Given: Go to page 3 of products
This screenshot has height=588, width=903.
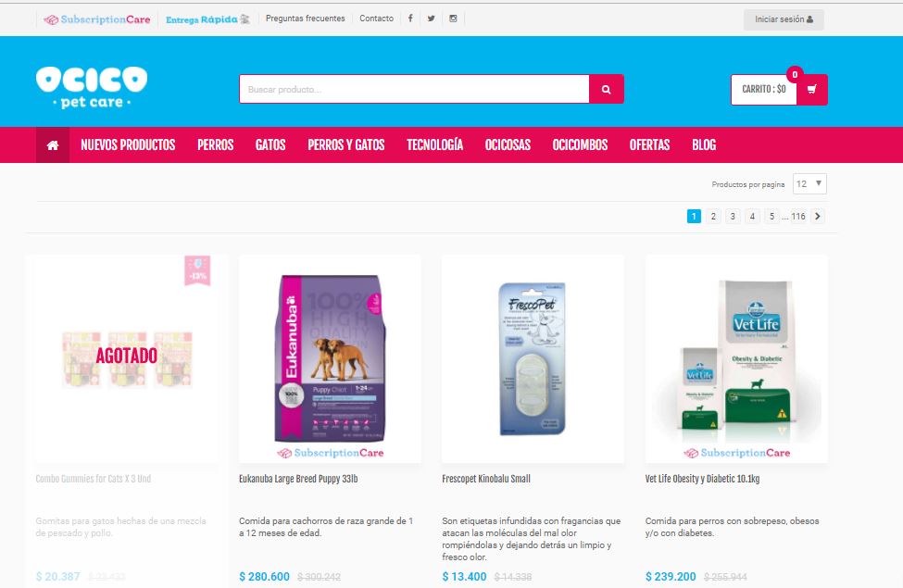Looking at the screenshot, I should [x=733, y=217].
